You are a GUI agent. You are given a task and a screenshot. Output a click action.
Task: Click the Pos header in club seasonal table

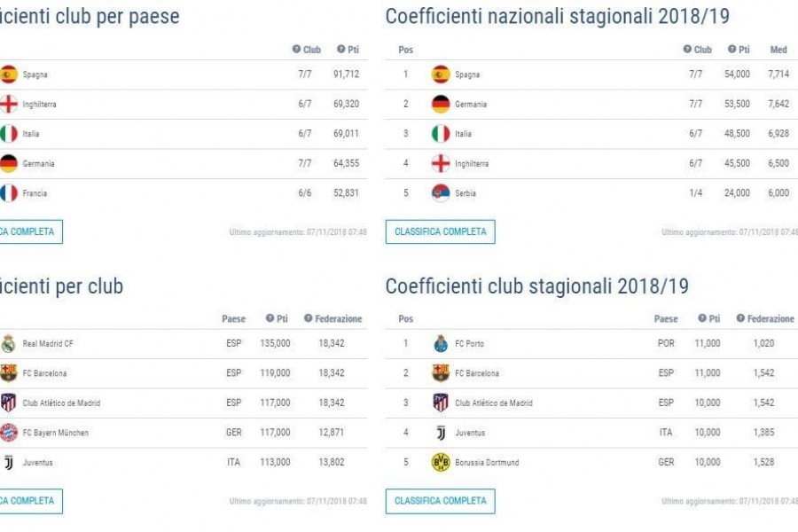[405, 318]
